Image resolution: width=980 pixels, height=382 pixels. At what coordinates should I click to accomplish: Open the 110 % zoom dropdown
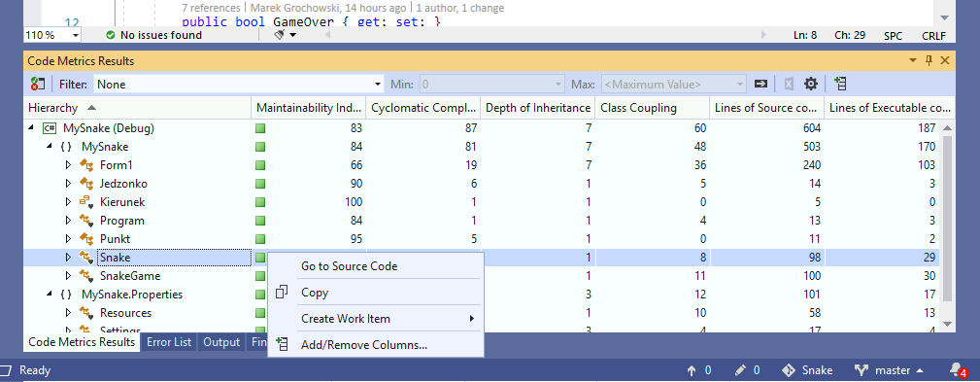pyautogui.click(x=76, y=36)
